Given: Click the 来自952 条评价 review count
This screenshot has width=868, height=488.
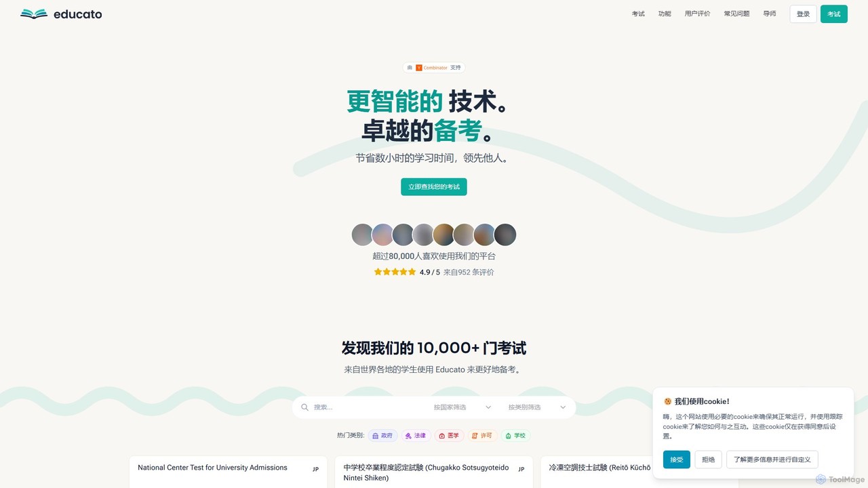Looking at the screenshot, I should pos(469,272).
